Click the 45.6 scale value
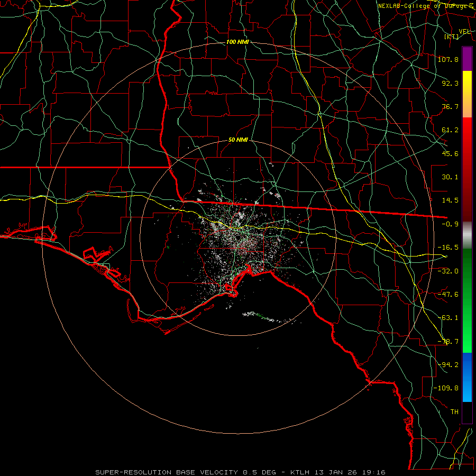This screenshot has height=476, width=476. point(450,153)
